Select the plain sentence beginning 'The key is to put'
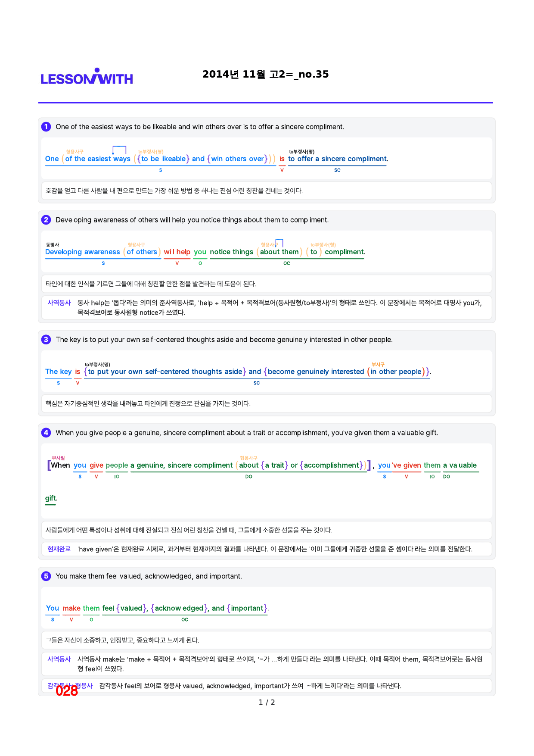534x756 pixels. (224, 340)
